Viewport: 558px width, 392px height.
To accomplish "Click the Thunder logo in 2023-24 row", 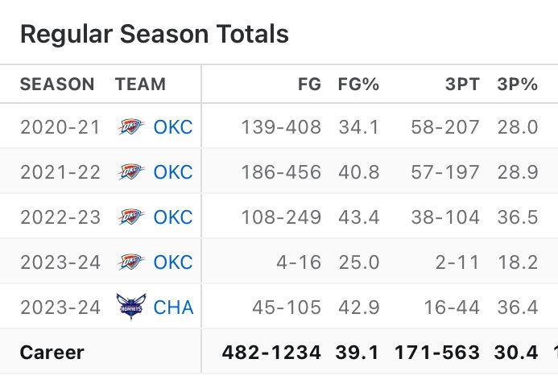I will click(x=131, y=262).
